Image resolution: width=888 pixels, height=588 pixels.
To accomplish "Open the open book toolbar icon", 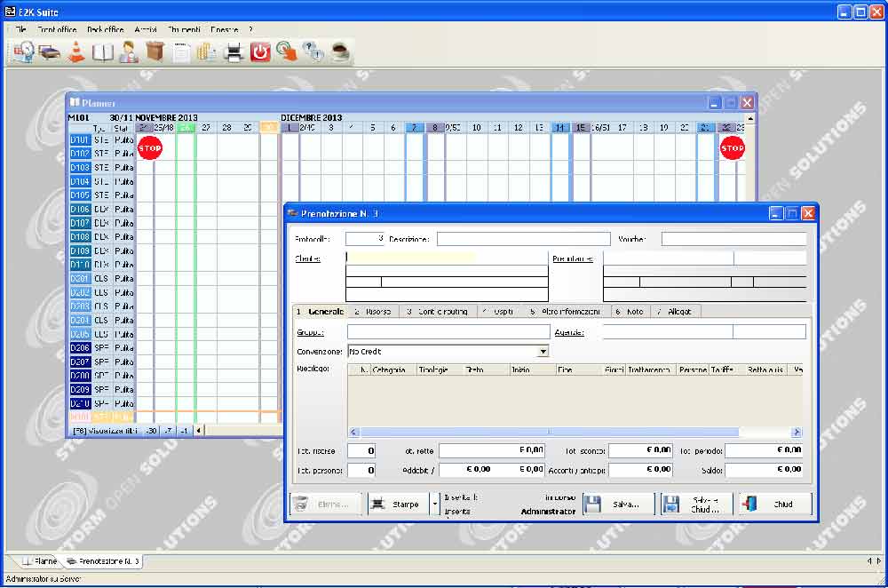I will click(x=103, y=52).
